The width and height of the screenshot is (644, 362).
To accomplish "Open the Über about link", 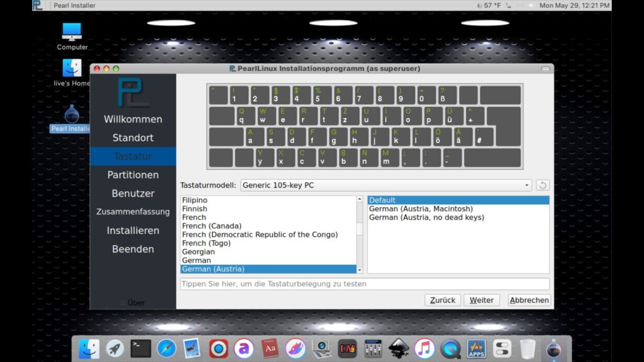I will [133, 303].
